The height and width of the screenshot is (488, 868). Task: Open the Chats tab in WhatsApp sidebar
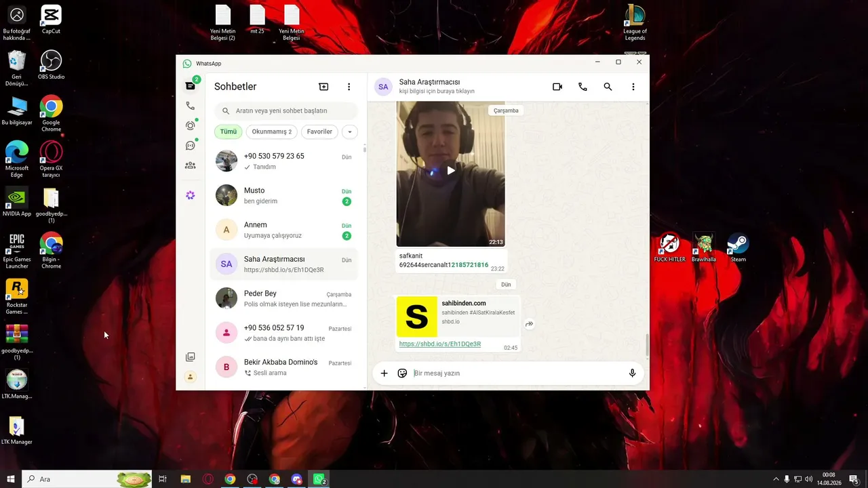[191, 86]
